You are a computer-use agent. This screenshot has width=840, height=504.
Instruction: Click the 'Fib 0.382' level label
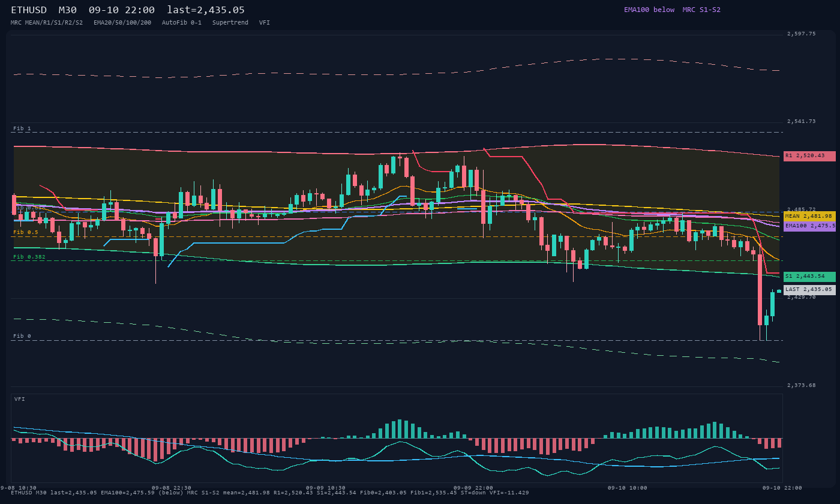29,257
